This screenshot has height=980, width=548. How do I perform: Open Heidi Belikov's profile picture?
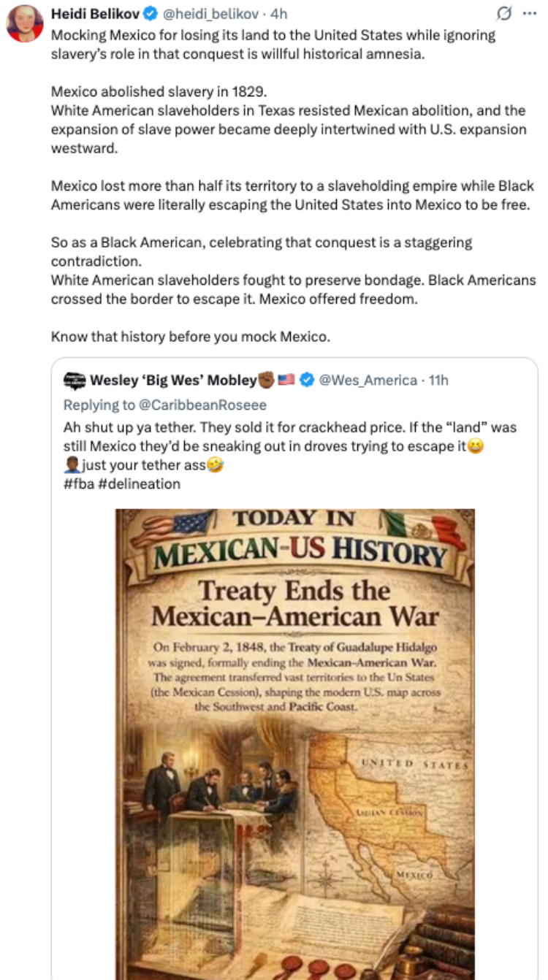[25, 23]
